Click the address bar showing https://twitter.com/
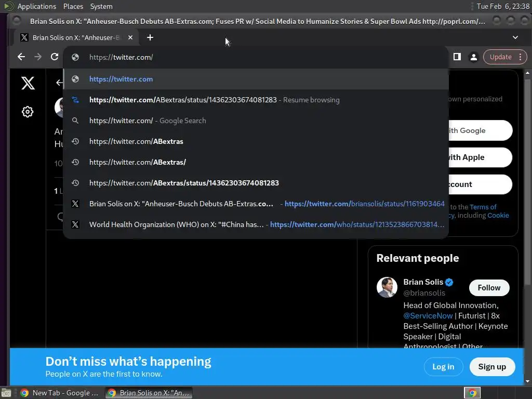 256,57
